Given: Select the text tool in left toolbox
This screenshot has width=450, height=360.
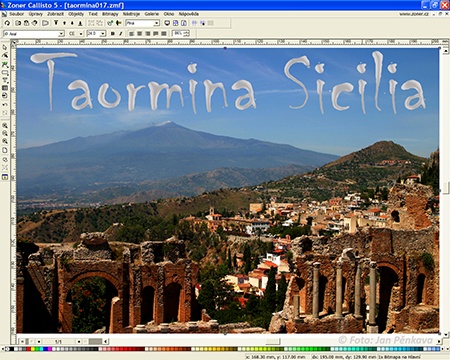Looking at the screenshot, I should pyautogui.click(x=5, y=80).
